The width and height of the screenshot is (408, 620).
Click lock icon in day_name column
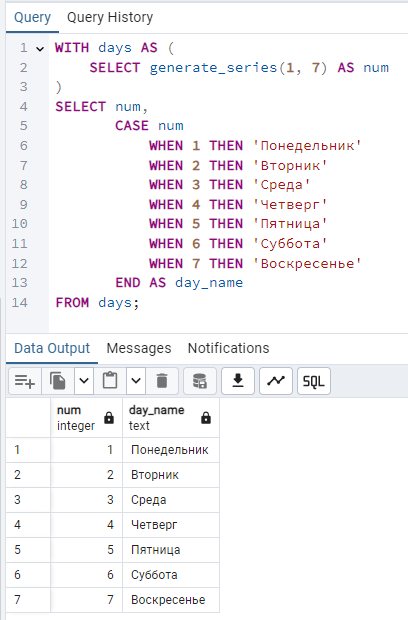[x=206, y=418]
